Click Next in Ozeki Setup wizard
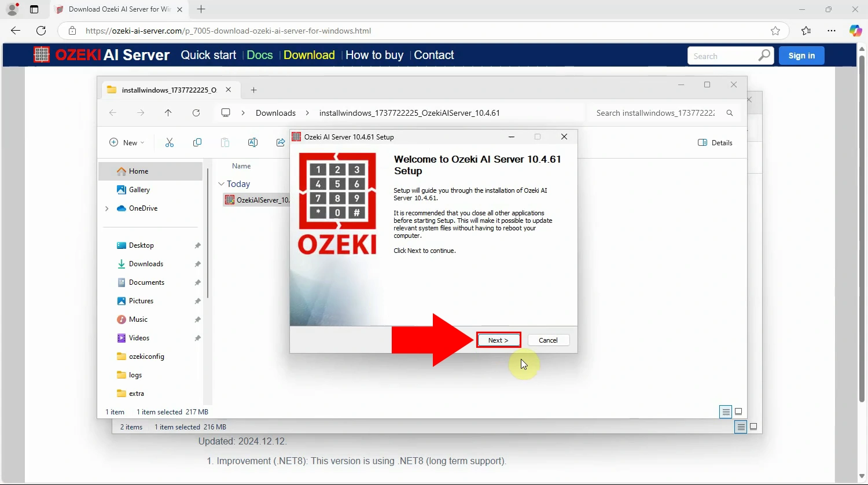Image resolution: width=868 pixels, height=485 pixels. pyautogui.click(x=498, y=340)
